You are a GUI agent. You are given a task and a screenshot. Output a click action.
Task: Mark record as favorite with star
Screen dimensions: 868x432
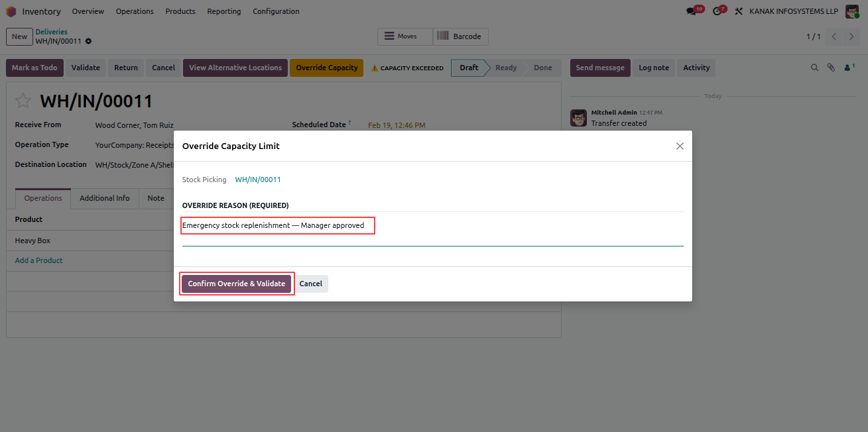[23, 101]
